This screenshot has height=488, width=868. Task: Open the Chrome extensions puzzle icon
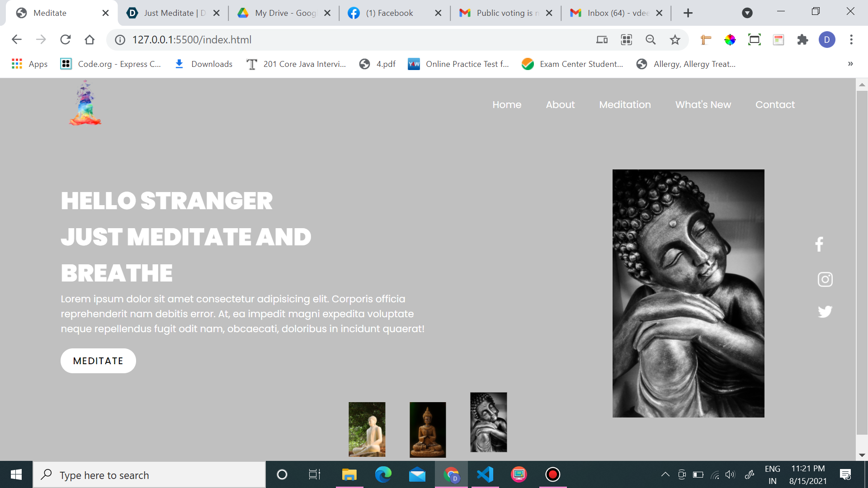click(802, 40)
